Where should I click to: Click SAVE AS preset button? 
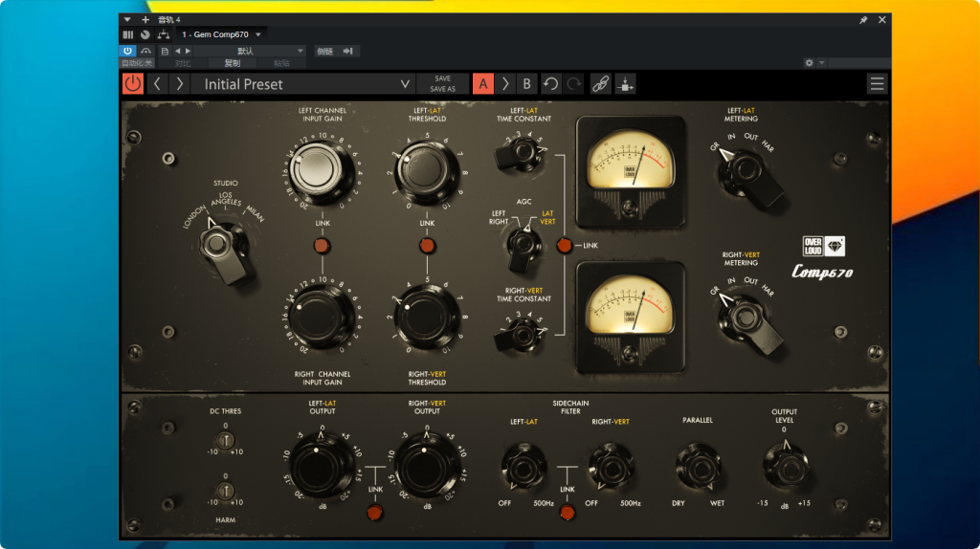coord(442,89)
